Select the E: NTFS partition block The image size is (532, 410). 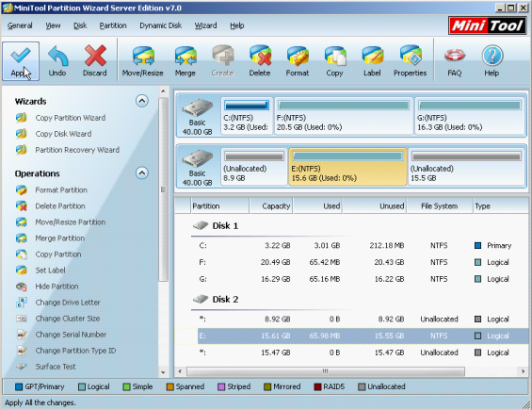pyautogui.click(x=347, y=167)
